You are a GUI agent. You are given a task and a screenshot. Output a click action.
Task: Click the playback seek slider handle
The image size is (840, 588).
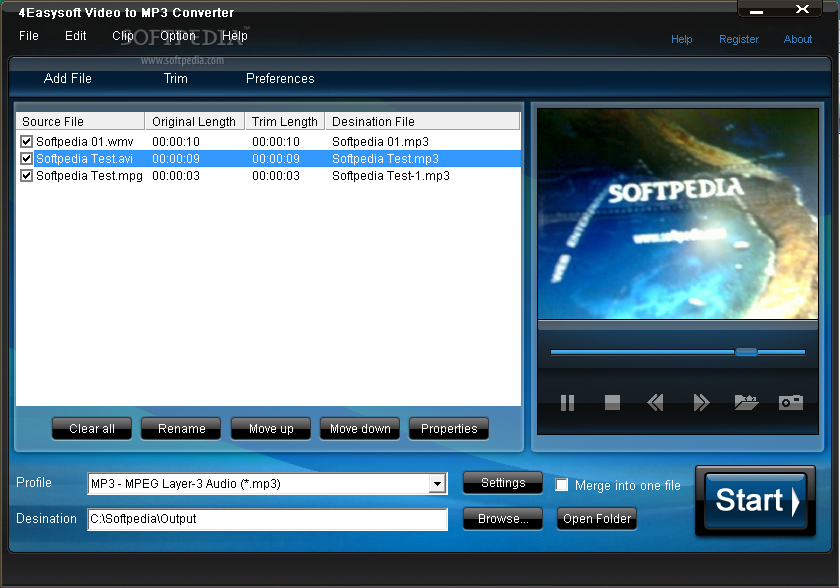tap(746, 352)
